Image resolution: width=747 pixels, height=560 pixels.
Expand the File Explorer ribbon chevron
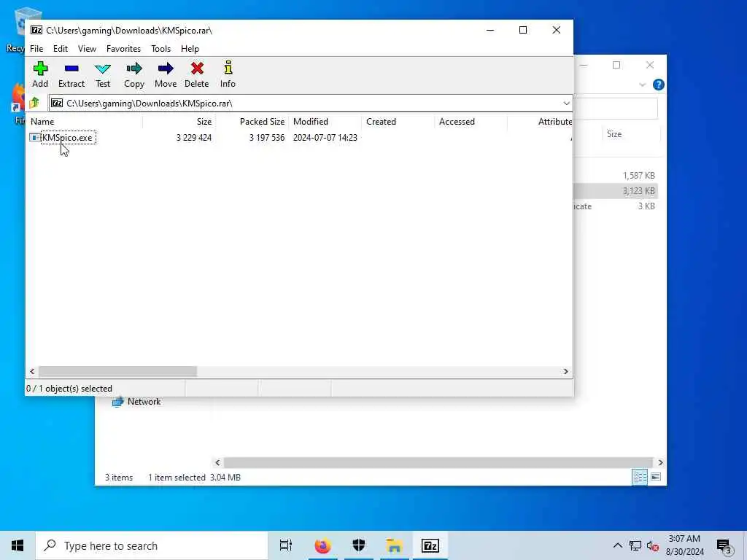[642, 85]
